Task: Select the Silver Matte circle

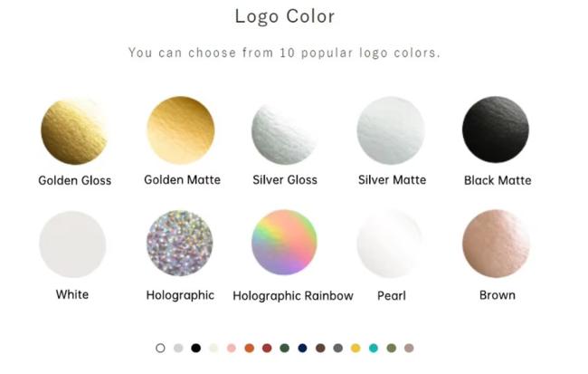Action: (x=391, y=130)
